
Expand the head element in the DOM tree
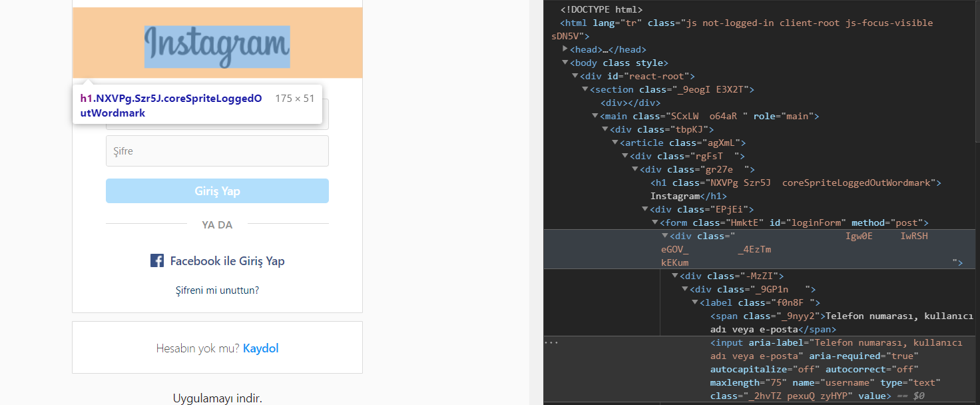point(565,49)
